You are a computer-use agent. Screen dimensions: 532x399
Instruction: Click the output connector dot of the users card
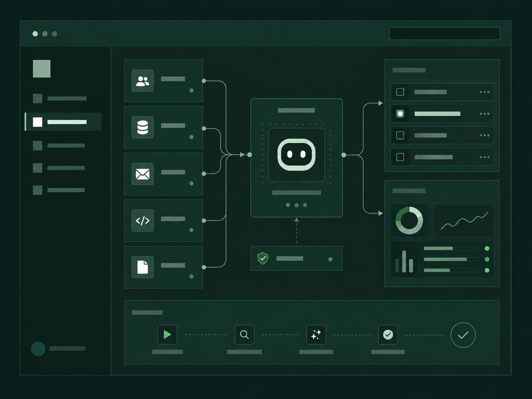(x=204, y=81)
